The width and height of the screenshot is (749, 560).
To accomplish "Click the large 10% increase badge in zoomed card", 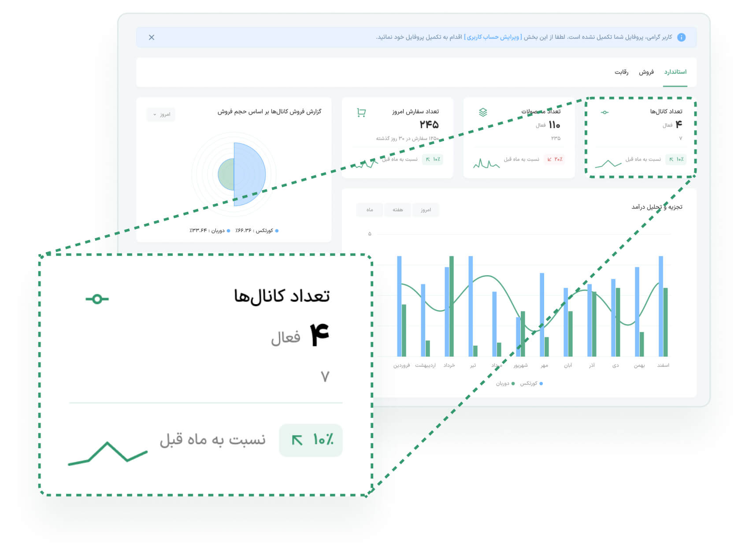I will pyautogui.click(x=311, y=440).
